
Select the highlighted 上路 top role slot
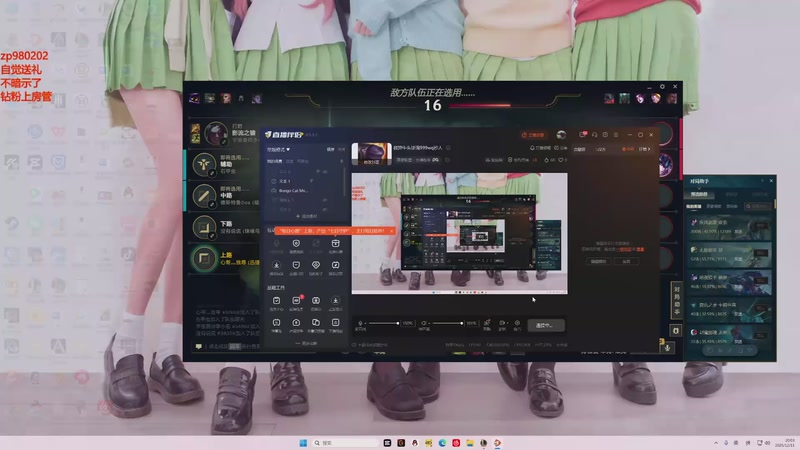222,258
